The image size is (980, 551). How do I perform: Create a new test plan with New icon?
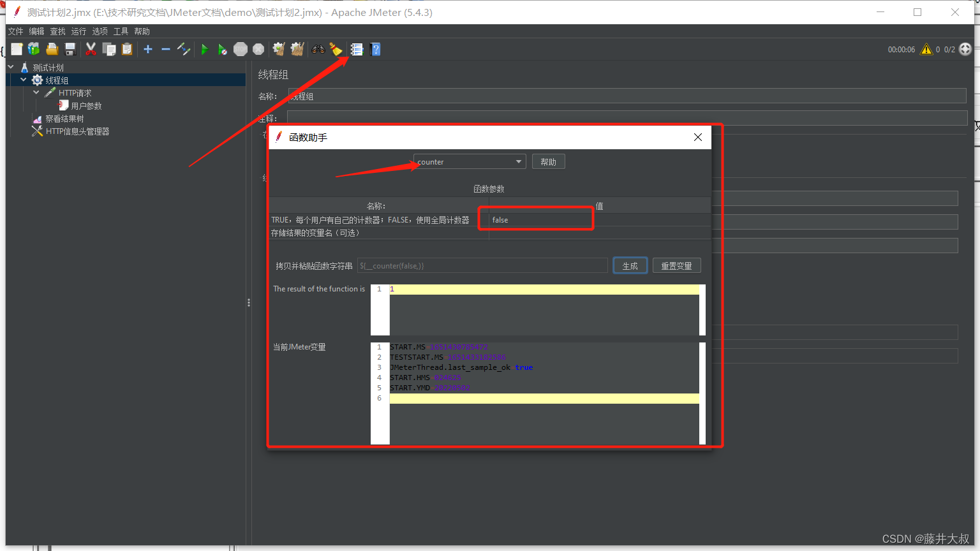pyautogui.click(x=17, y=49)
